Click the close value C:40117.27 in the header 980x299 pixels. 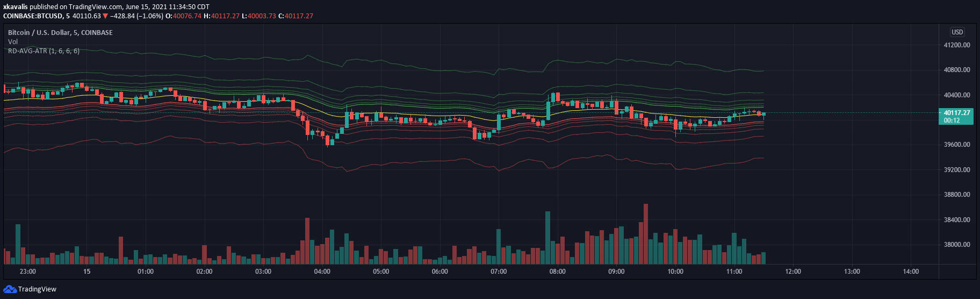click(296, 16)
